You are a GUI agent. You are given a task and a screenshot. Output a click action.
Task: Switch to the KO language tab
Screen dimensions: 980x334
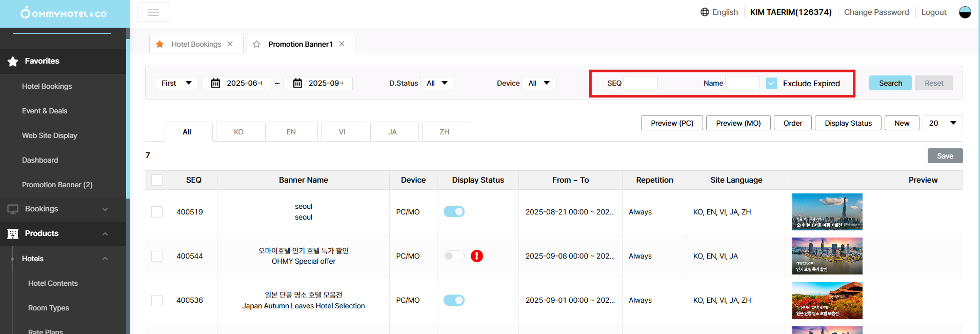coord(238,132)
